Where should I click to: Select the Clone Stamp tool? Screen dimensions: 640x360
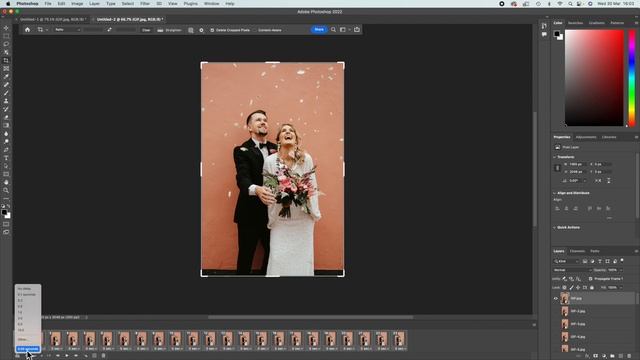tap(6, 101)
